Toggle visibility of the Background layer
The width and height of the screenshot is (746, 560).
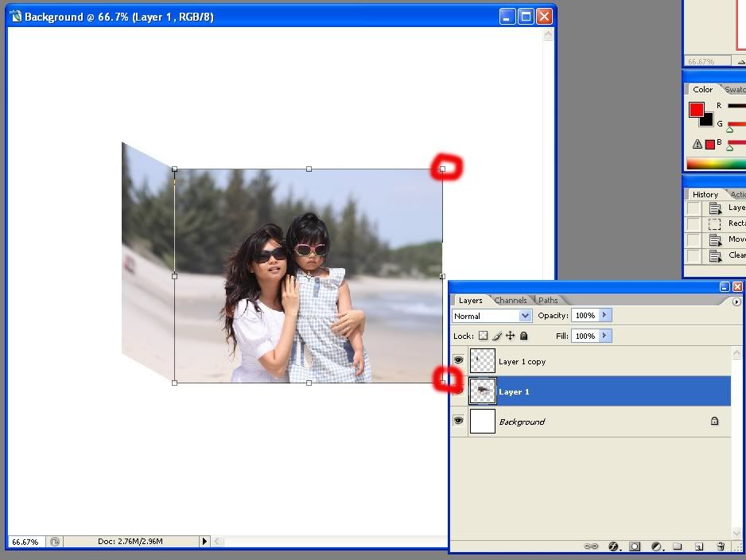[x=458, y=421]
